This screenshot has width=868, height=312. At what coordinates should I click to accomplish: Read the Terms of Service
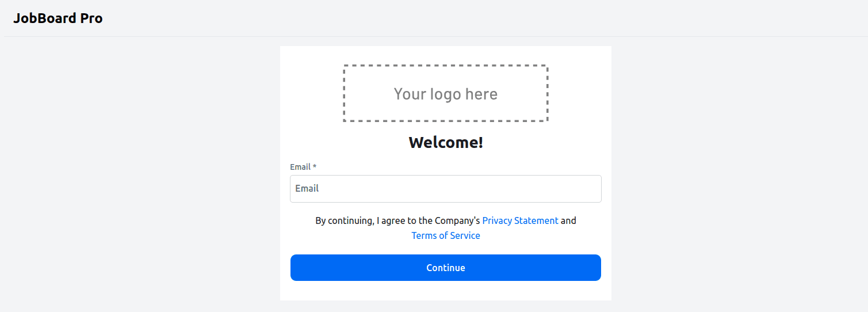[x=446, y=235]
